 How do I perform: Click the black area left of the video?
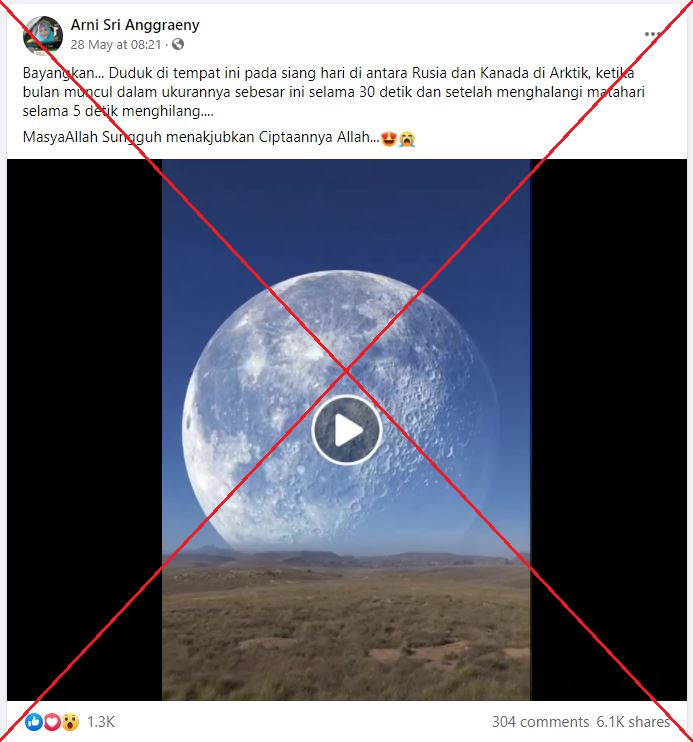(84, 430)
